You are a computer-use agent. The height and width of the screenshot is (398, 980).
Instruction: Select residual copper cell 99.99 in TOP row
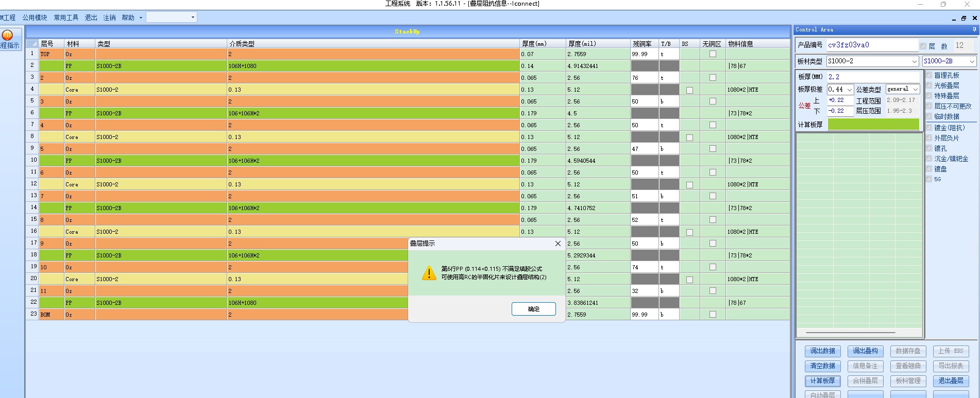(x=645, y=54)
